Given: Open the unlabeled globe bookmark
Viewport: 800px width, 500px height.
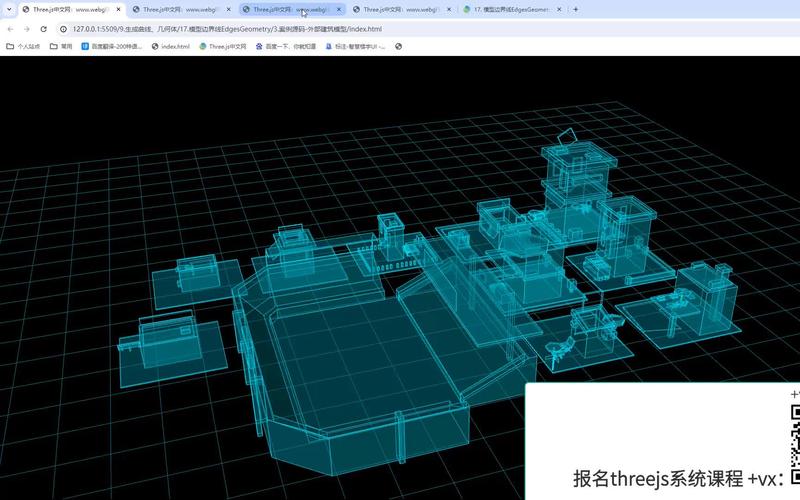Looking at the screenshot, I should tap(398, 46).
